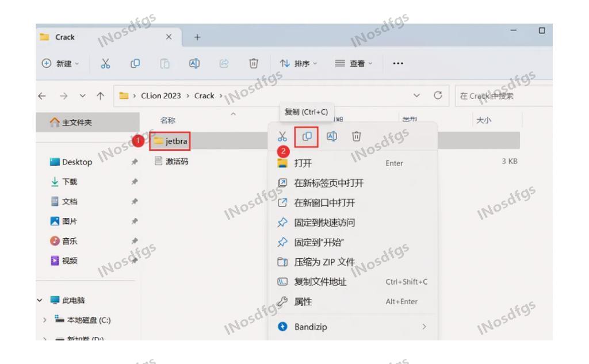Go back with the left arrow
589x364 pixels.
(42, 96)
